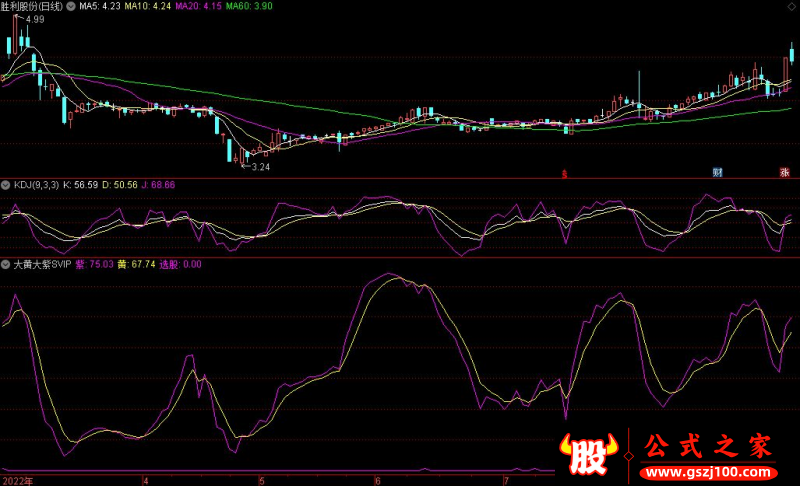Click the 4.99 high price annotation
Image resolution: width=800 pixels, height=486 pixels.
click(x=35, y=19)
